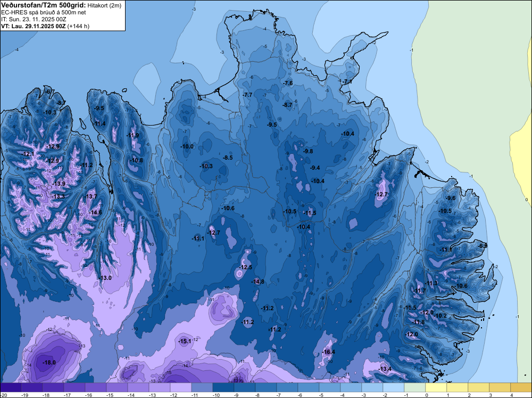Click the -11.7 temperature label
This screenshot has height=398, width=532.
click(419, 291)
